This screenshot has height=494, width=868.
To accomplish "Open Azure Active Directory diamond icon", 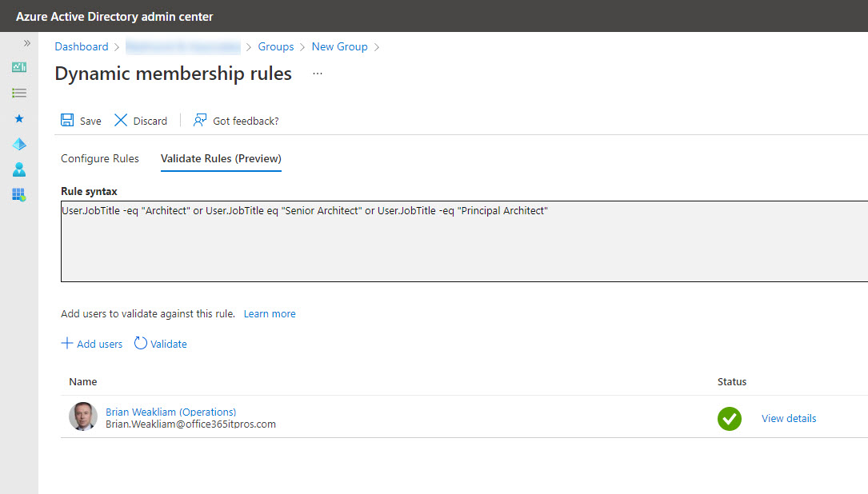I will coord(19,144).
